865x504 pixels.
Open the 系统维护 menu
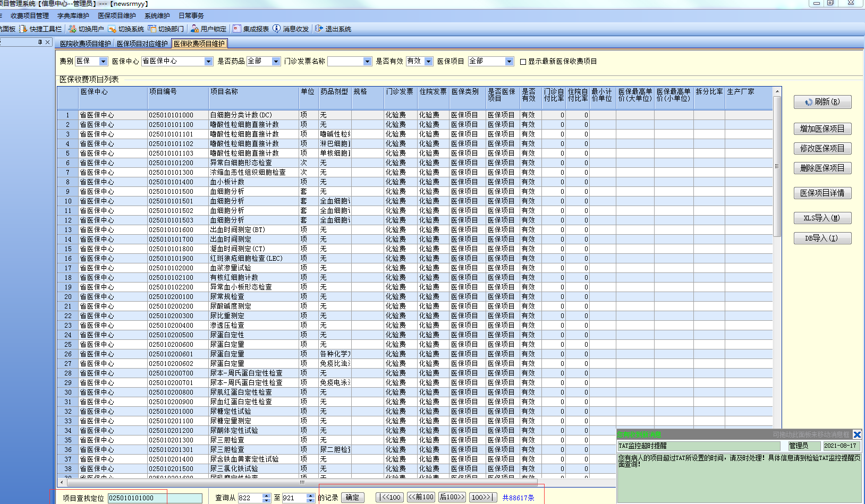click(157, 16)
